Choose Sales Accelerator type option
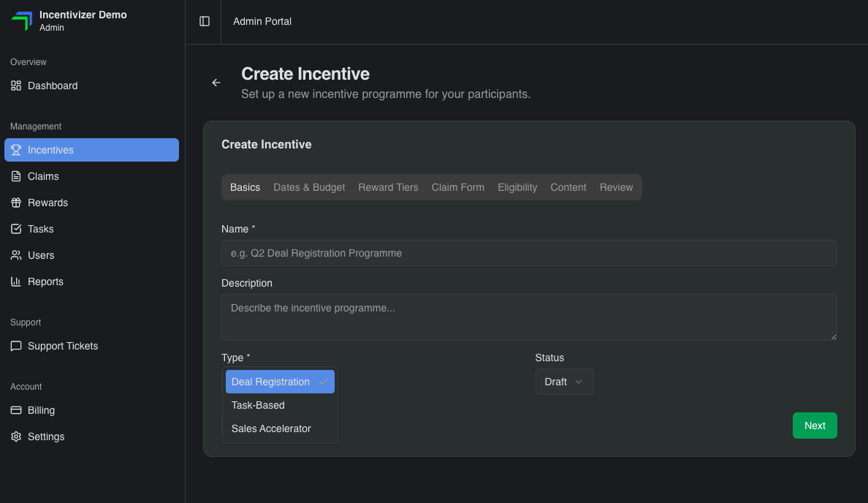The width and height of the screenshot is (868, 503). (x=280, y=428)
